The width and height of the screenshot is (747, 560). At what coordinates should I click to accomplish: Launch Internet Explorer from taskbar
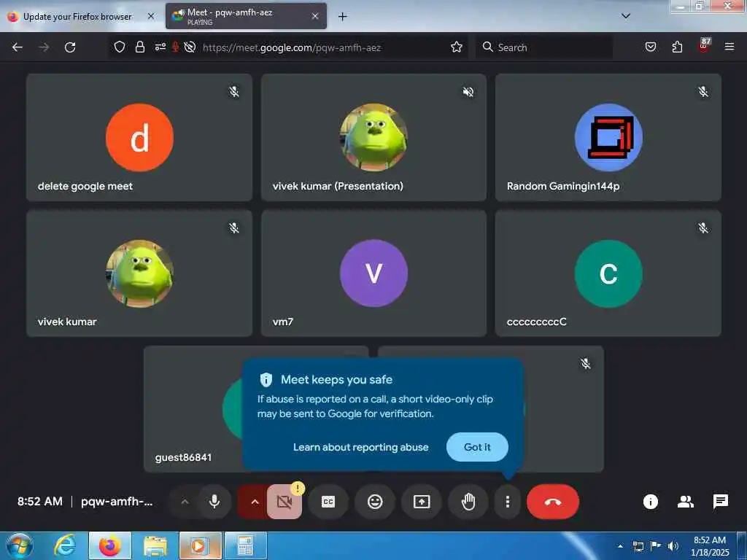pyautogui.click(x=65, y=545)
